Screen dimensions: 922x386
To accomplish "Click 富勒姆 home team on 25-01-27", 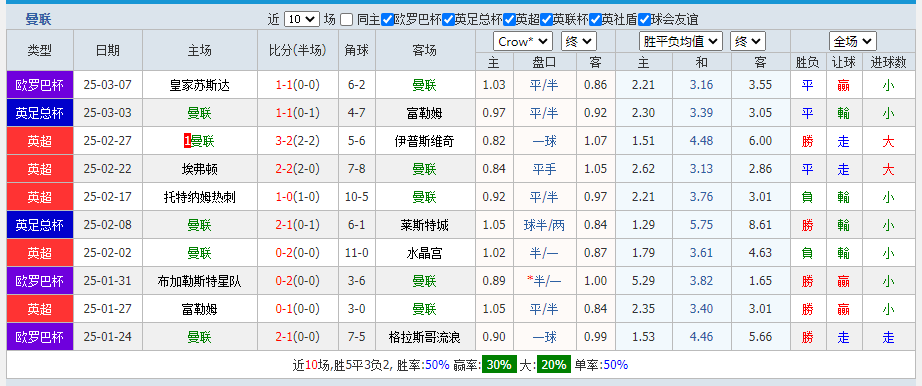I will point(200,310).
